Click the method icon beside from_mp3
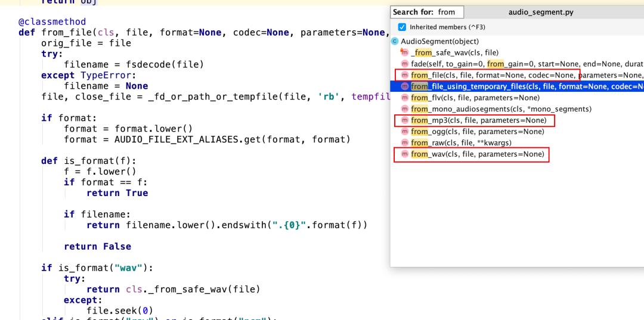The height and width of the screenshot is (320, 644). pyautogui.click(x=405, y=120)
